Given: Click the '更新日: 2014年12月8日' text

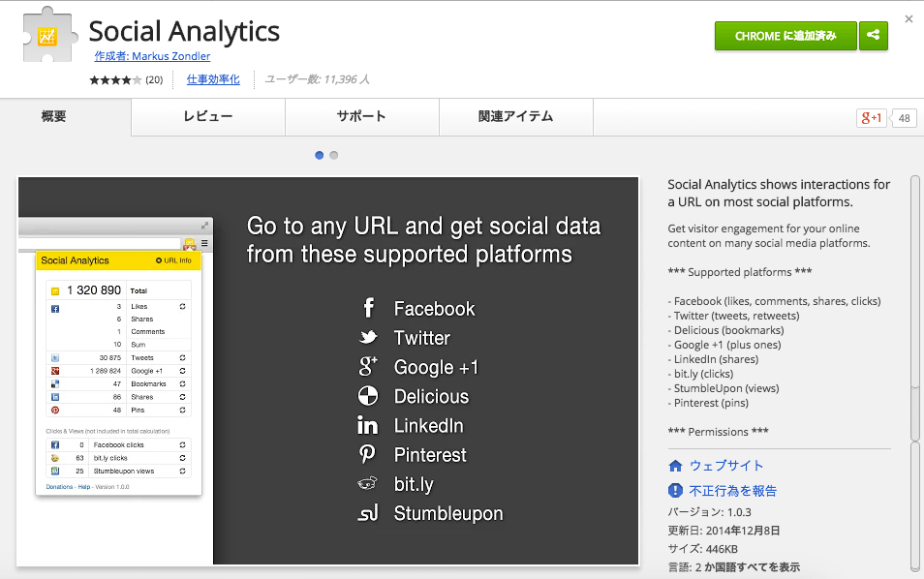Looking at the screenshot, I should point(724,531).
